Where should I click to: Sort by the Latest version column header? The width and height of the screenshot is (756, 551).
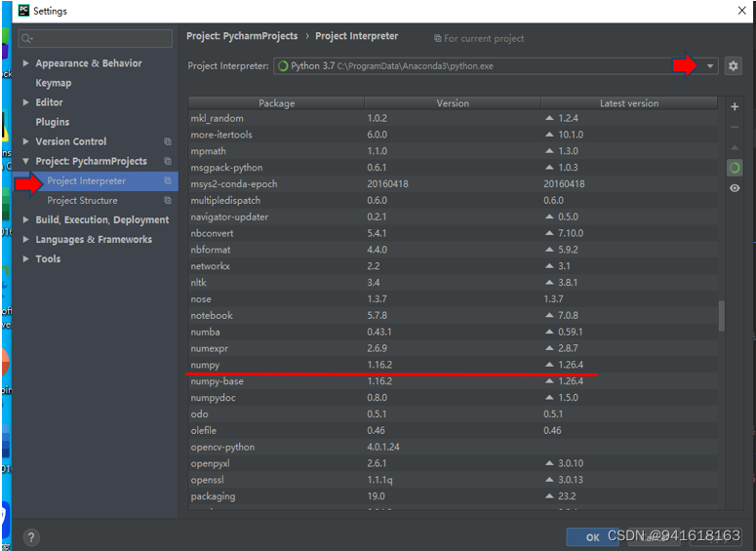[x=629, y=103]
